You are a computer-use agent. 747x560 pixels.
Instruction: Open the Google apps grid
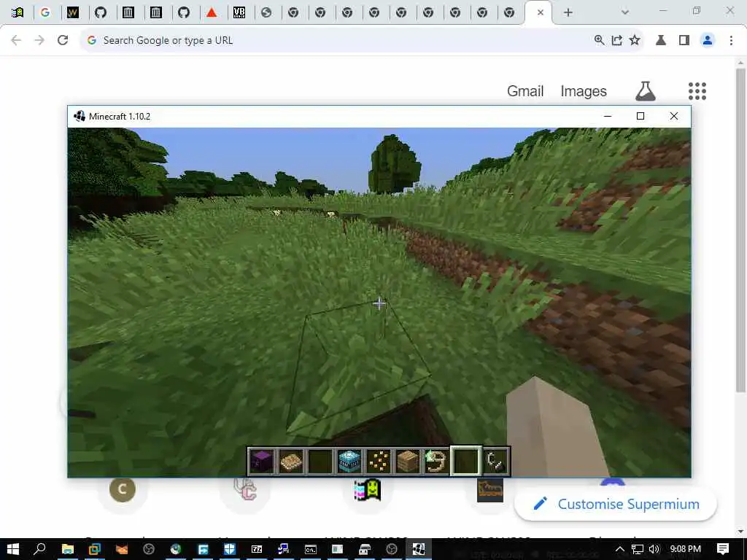click(x=697, y=91)
